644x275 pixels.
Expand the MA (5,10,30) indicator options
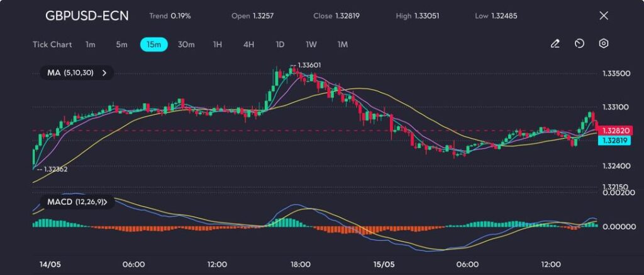(x=104, y=73)
